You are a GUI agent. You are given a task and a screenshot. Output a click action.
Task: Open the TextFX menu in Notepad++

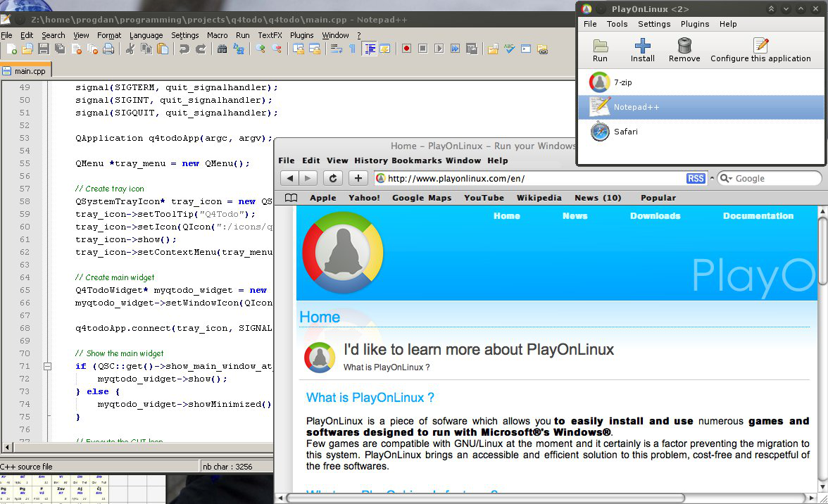coord(270,35)
